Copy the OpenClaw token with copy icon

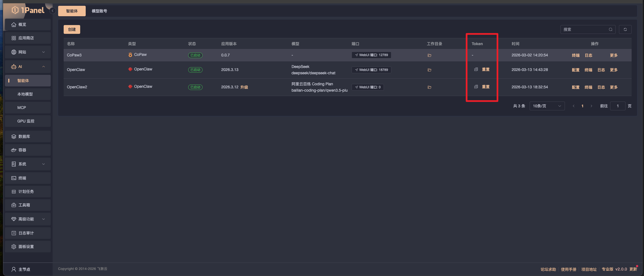pos(476,69)
